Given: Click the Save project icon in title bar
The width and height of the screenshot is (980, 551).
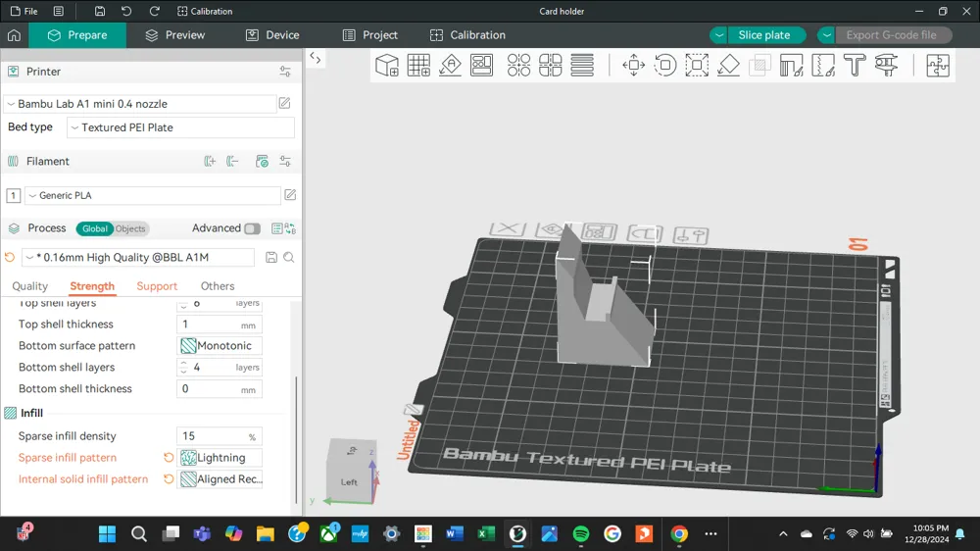Looking at the screenshot, I should click(x=99, y=11).
